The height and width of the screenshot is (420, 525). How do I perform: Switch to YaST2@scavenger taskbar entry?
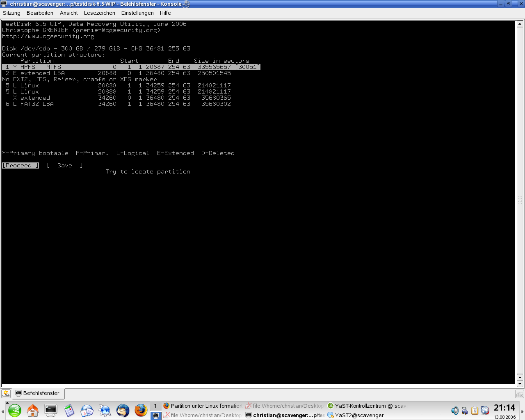coord(367,415)
